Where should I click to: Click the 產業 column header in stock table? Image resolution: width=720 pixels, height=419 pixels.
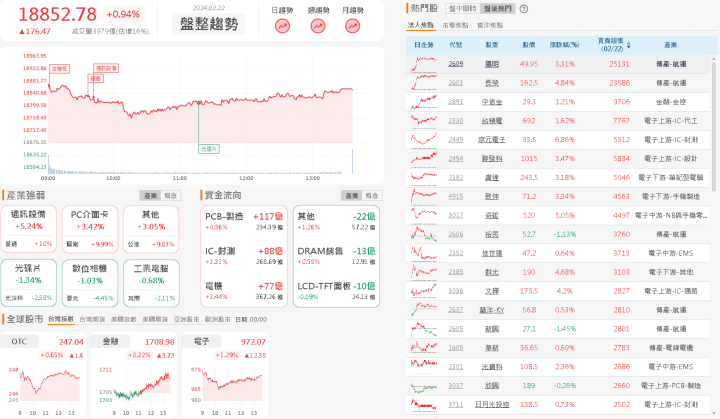click(x=670, y=45)
